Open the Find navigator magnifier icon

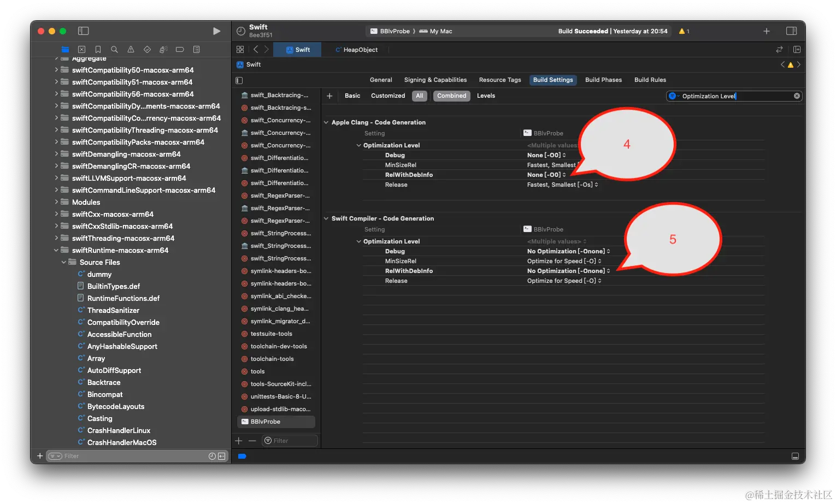(x=114, y=50)
